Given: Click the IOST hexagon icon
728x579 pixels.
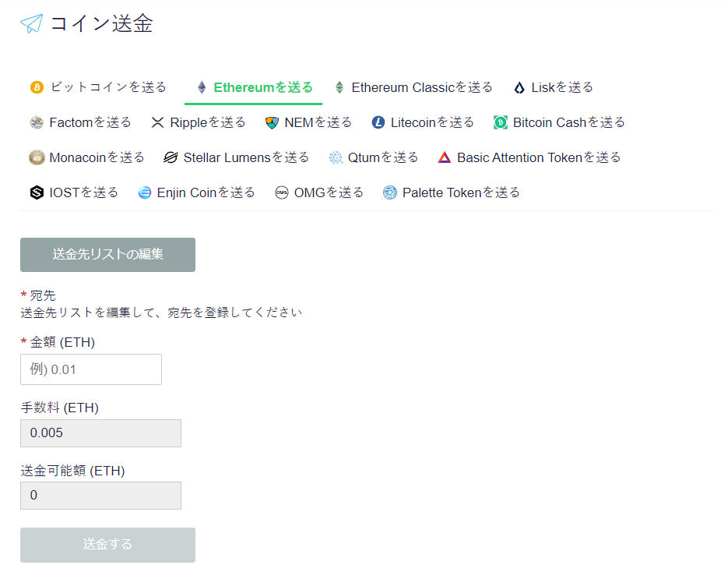Looking at the screenshot, I should (x=37, y=192).
